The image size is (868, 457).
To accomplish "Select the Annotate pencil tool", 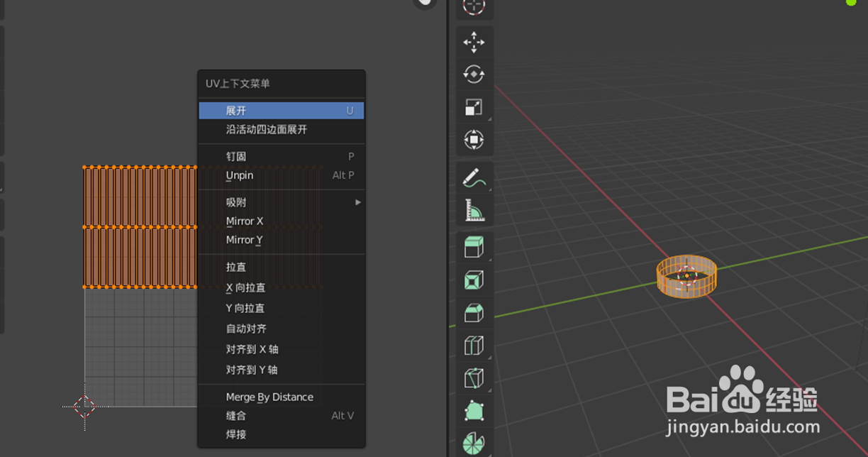I will [x=474, y=177].
